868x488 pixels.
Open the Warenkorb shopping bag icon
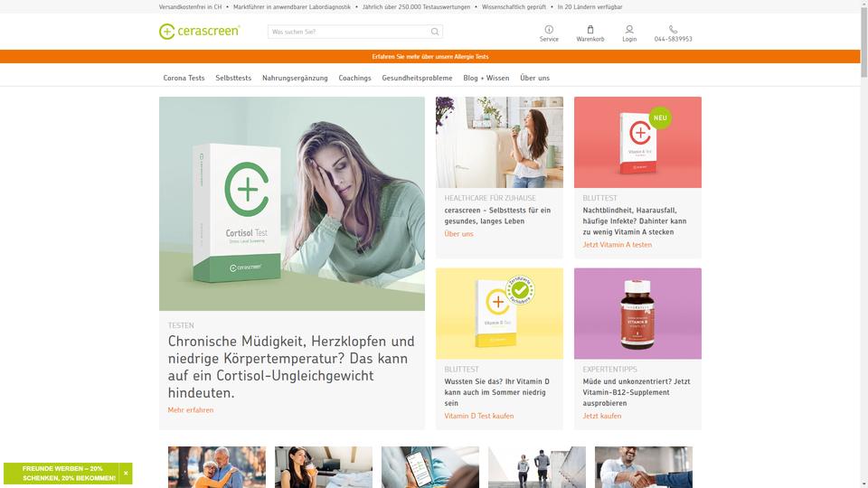[590, 29]
